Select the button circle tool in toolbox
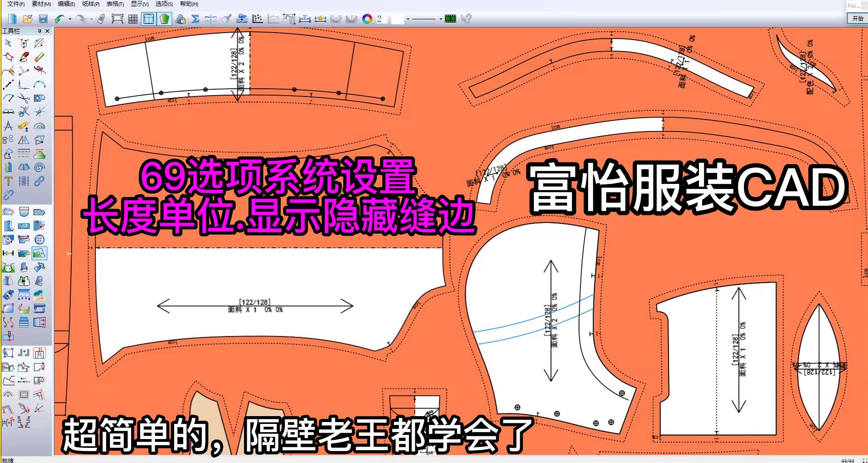Image resolution: width=868 pixels, height=463 pixels. pos(40,240)
